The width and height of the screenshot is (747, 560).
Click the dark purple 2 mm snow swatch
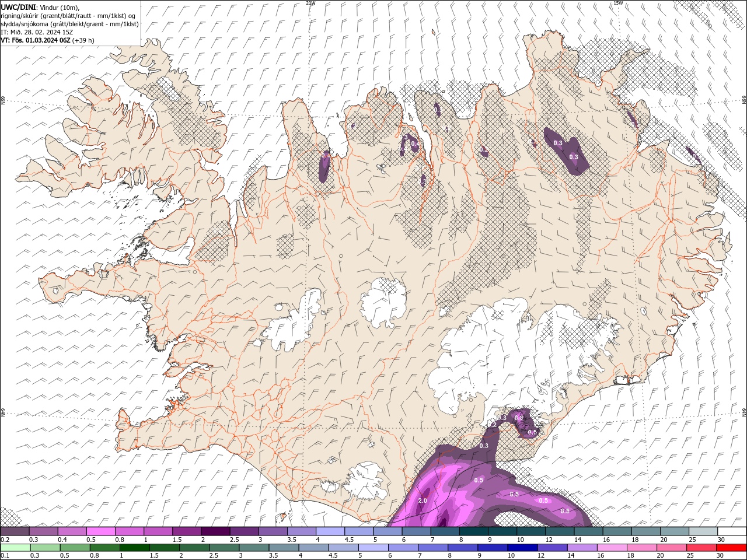215,531
